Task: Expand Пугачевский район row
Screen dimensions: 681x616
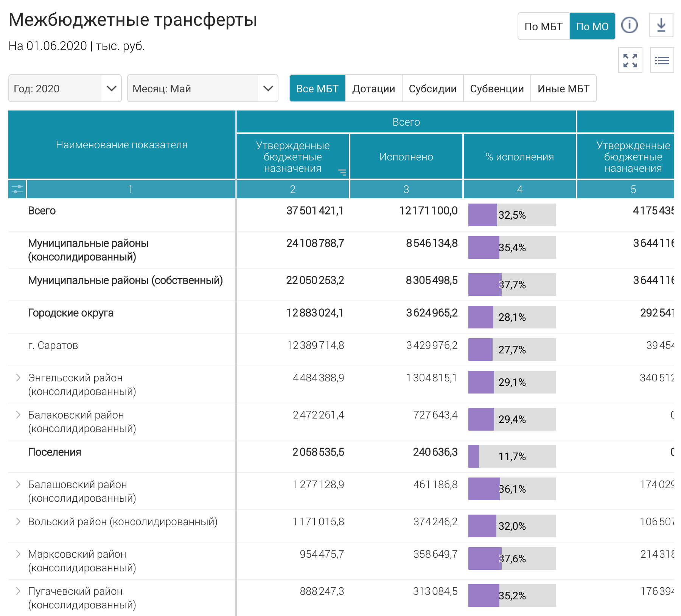Action: click(18, 591)
